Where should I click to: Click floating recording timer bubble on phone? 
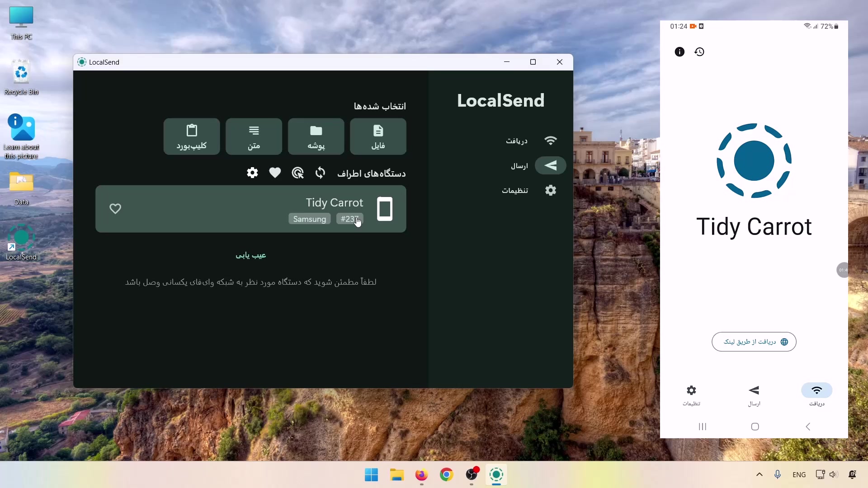[843, 270]
